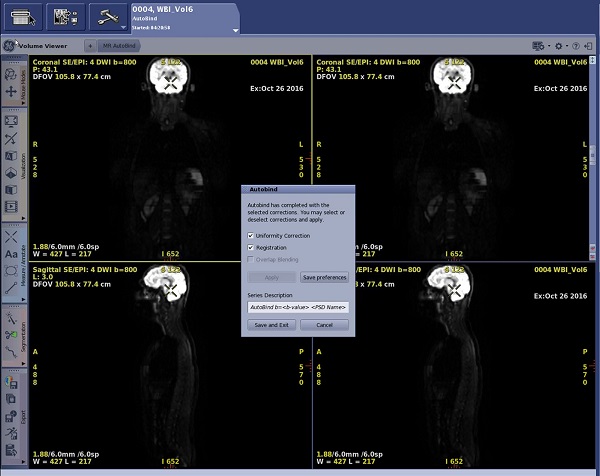Screen dimensions: 600x476
Task: Click the help question mark icon
Action: point(577,46)
